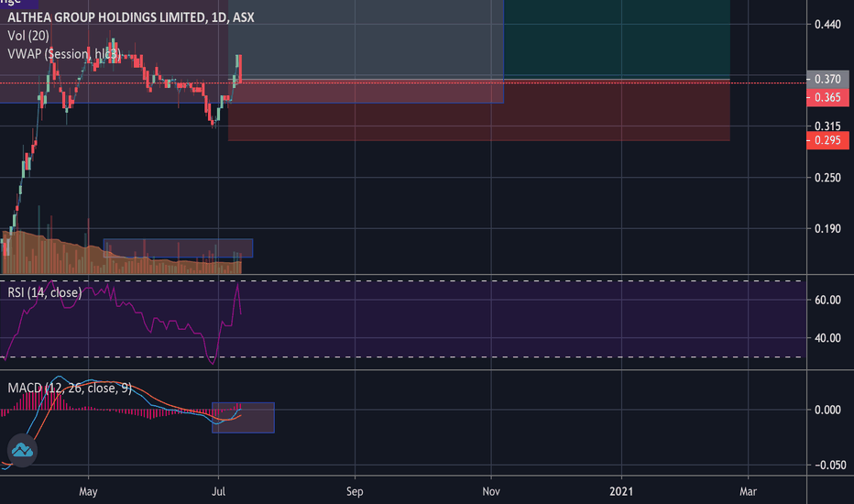
Task: Open the VWAP (Session, hlc3) indicator label
Action: coord(64,54)
